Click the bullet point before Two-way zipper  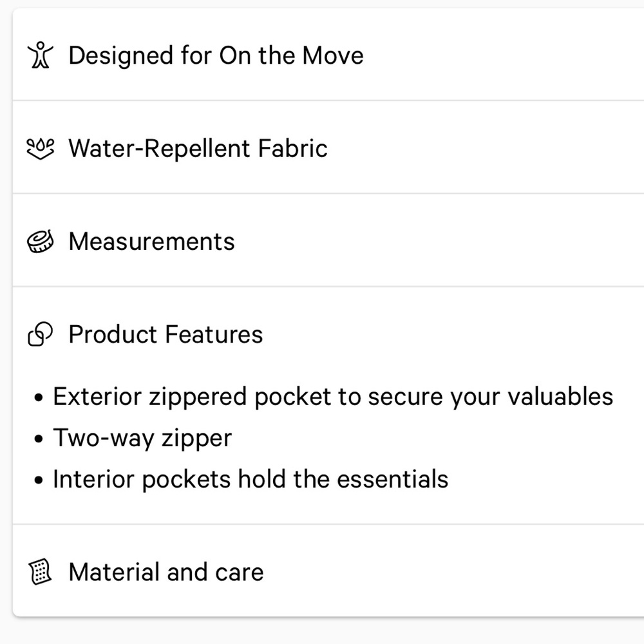pyautogui.click(x=39, y=439)
